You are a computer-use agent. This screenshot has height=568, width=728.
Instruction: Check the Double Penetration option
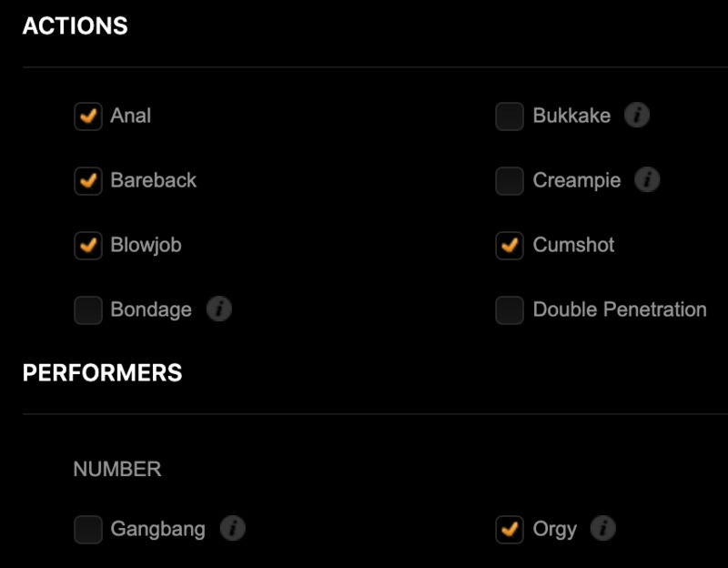coord(510,309)
